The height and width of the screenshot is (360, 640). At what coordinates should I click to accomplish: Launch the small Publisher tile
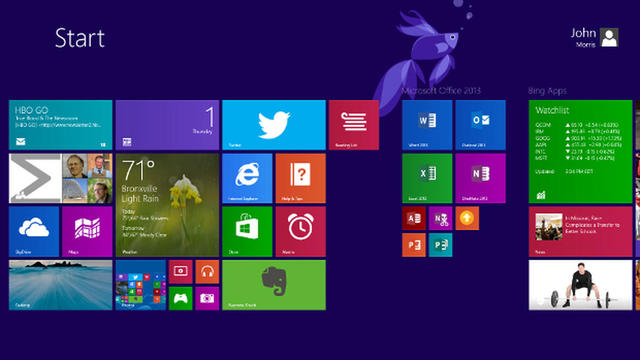pos(440,245)
